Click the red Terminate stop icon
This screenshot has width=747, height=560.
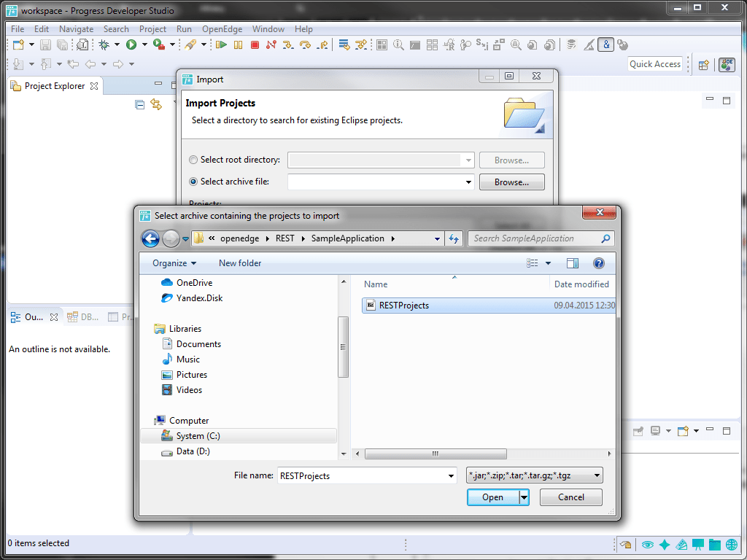pyautogui.click(x=255, y=44)
